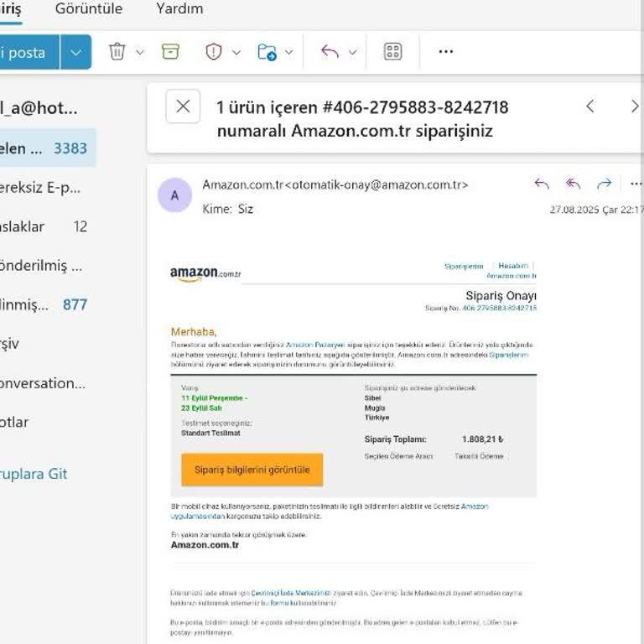Viewport: 644px width, 644px height.
Task: Click the Siparişlerim link at email top
Action: point(464,267)
